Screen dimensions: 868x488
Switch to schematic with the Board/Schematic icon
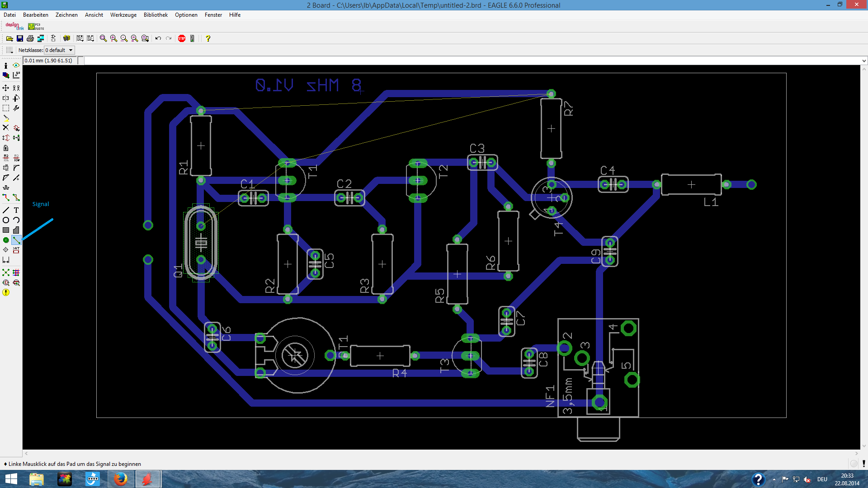click(x=53, y=38)
